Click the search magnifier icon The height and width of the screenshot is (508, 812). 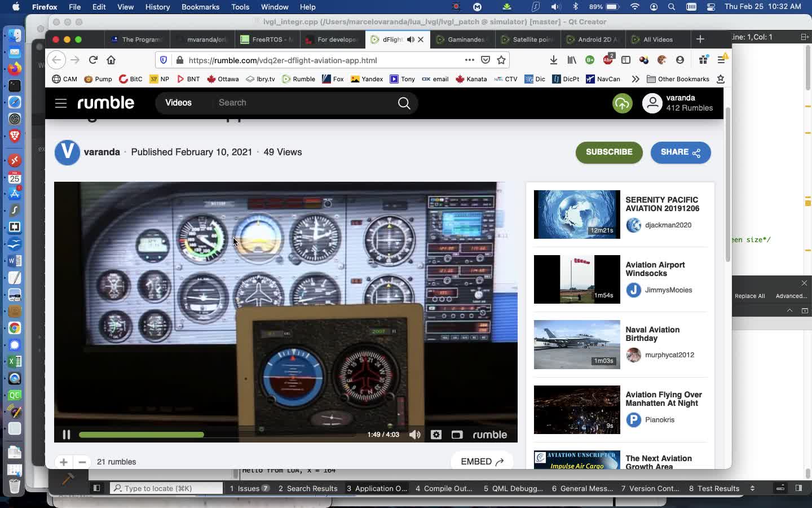404,103
